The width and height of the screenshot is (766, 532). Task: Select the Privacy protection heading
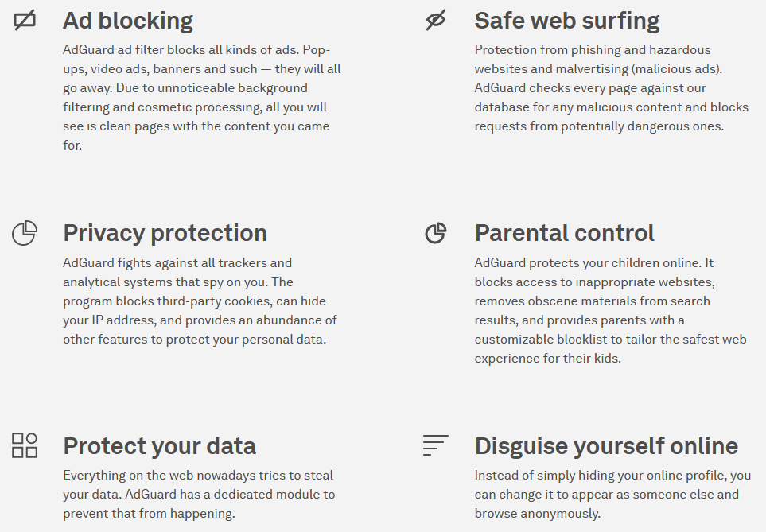point(165,233)
